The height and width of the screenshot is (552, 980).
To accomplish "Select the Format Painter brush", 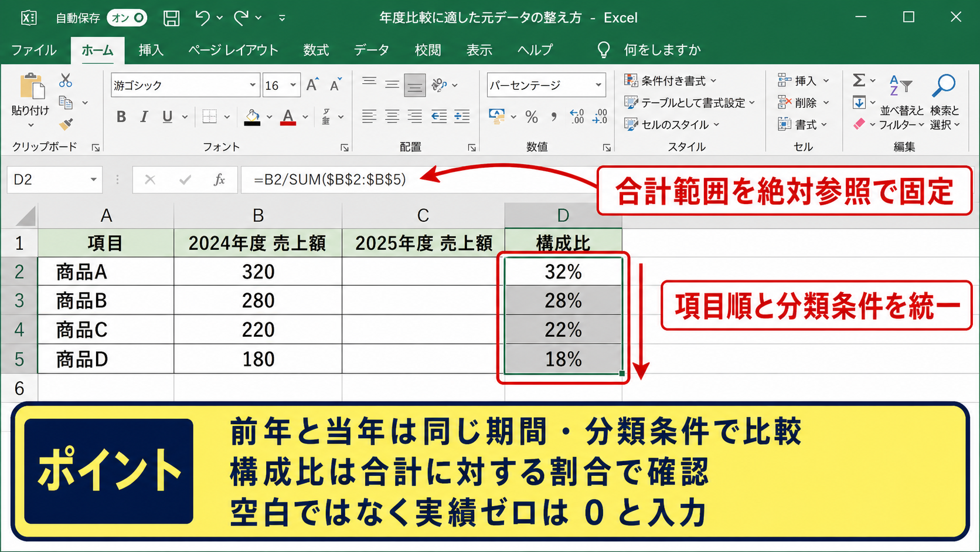I will click(x=66, y=124).
